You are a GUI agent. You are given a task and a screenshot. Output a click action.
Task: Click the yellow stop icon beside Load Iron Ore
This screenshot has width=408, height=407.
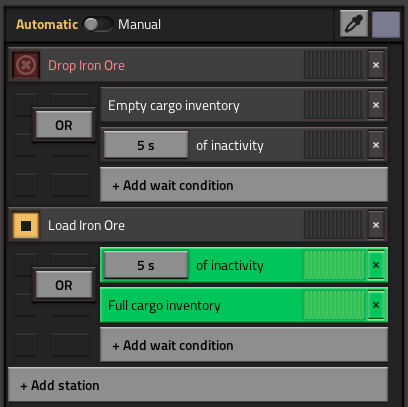(26, 225)
